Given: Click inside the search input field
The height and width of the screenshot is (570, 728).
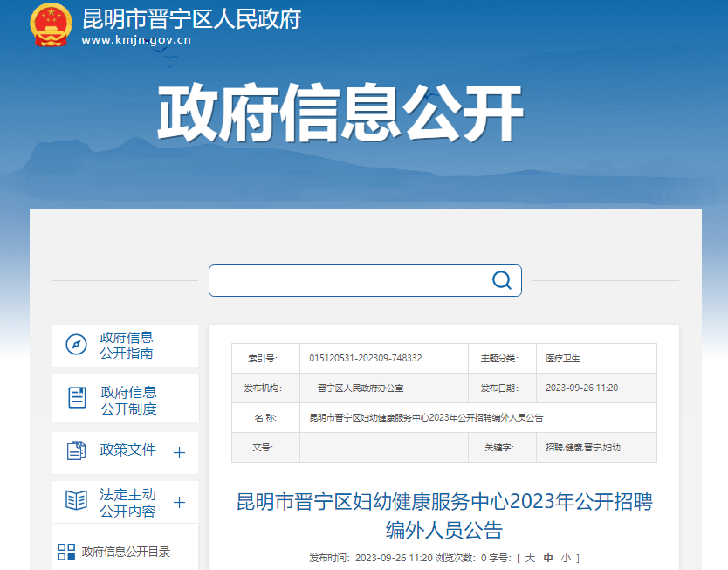Looking at the screenshot, I should pyautogui.click(x=349, y=280).
